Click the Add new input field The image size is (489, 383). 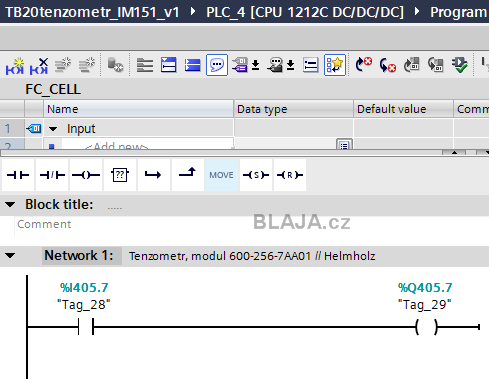point(139,146)
